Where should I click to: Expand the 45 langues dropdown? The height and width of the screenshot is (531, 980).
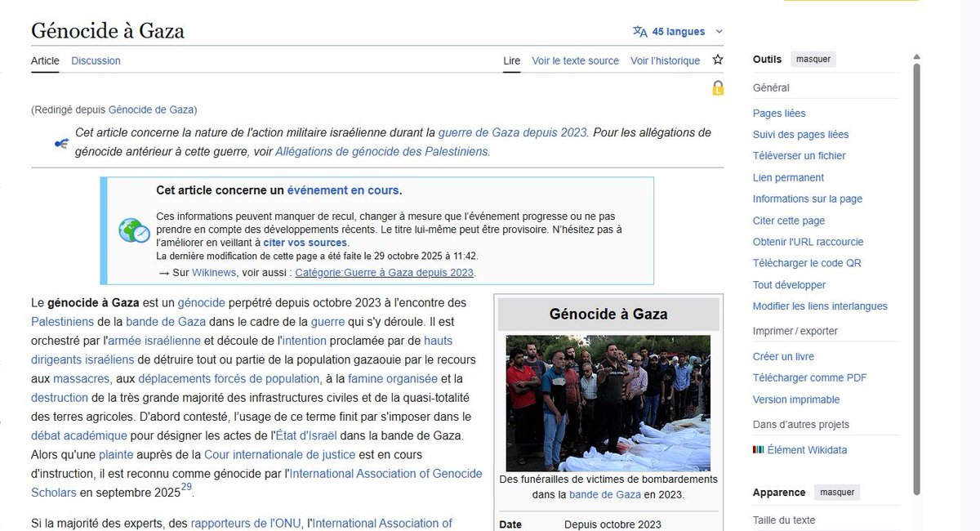pos(679,32)
